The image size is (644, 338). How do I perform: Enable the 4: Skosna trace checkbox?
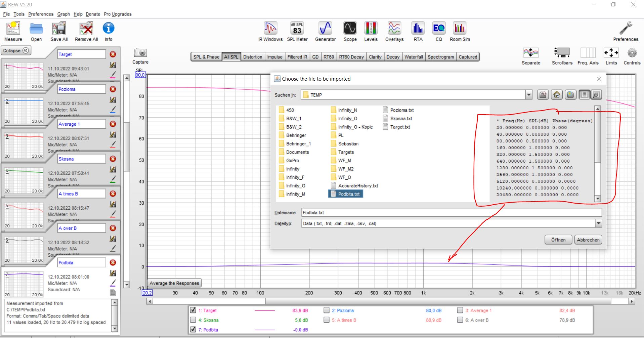coord(193,320)
